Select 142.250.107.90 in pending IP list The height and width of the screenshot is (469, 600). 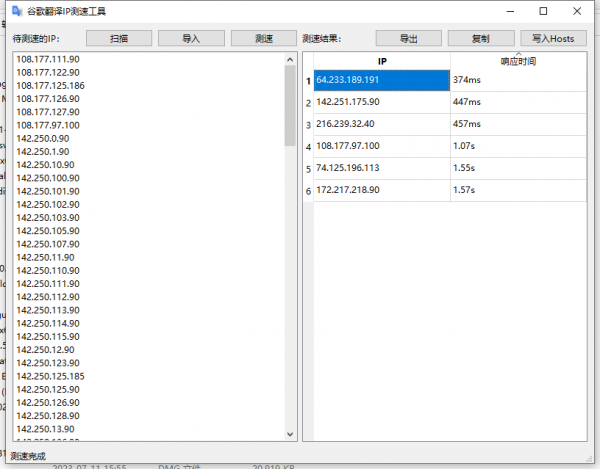pos(48,244)
